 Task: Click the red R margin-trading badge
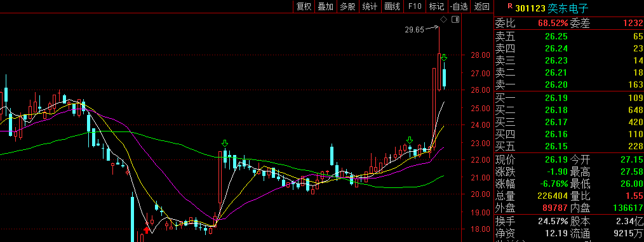point(510,6)
